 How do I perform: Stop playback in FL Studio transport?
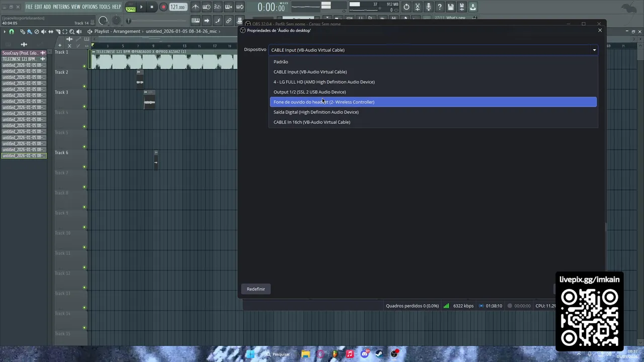tap(151, 7)
